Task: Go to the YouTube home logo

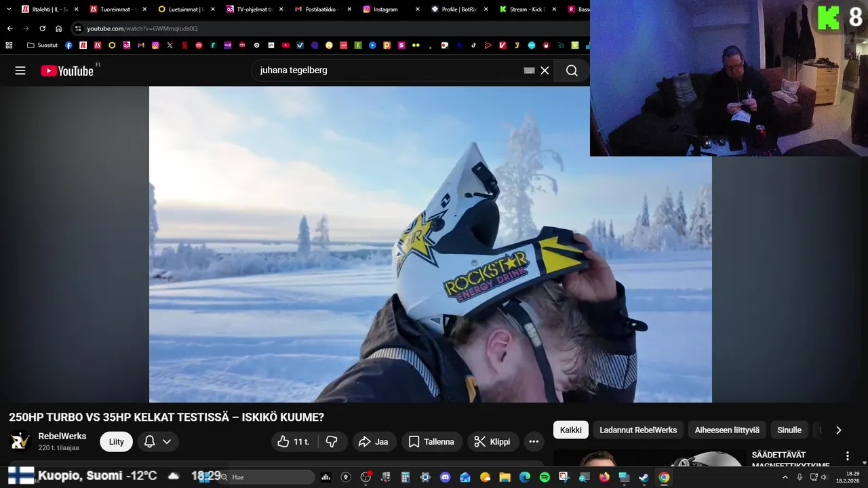Action: click(x=66, y=70)
